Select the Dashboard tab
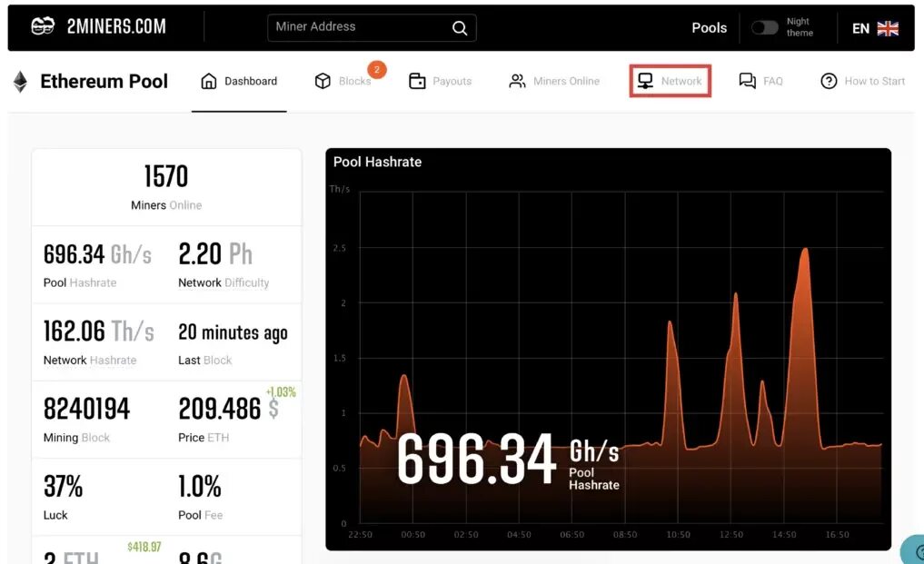924x564 pixels. pos(239,82)
